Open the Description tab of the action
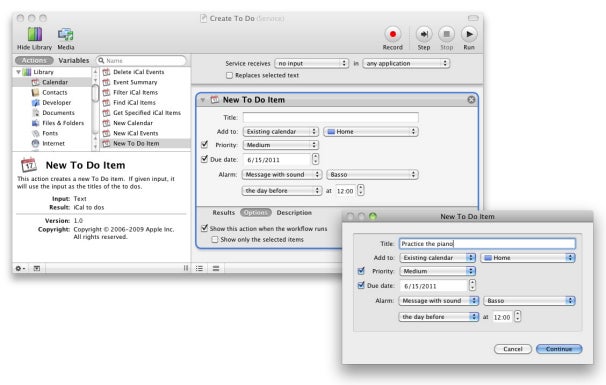606x385 pixels. [294, 213]
